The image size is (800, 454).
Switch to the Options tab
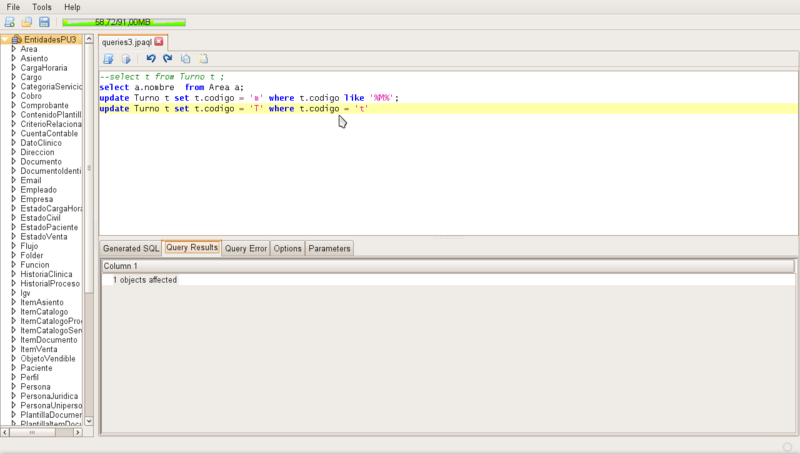[x=287, y=248]
